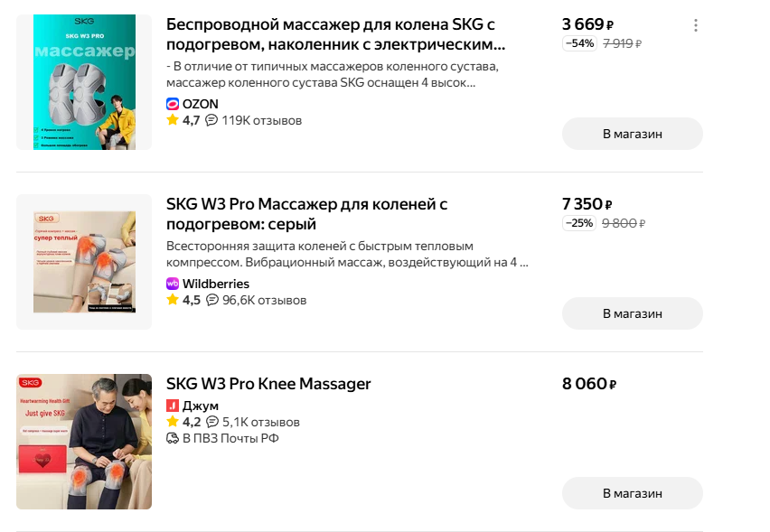Viewport: 770px width, 532px height.
Task: Click the Wildberries store logo icon
Action: 173,284
